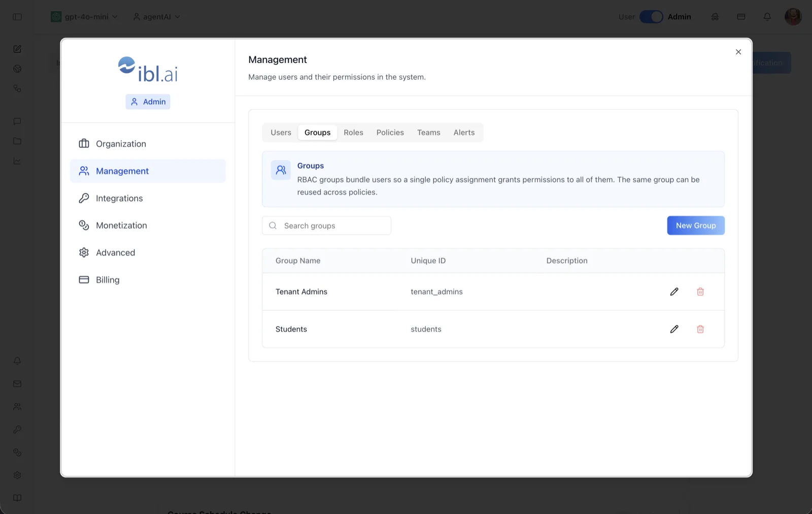Open the Advanced settings section
The width and height of the screenshot is (812, 514).
[148, 252]
